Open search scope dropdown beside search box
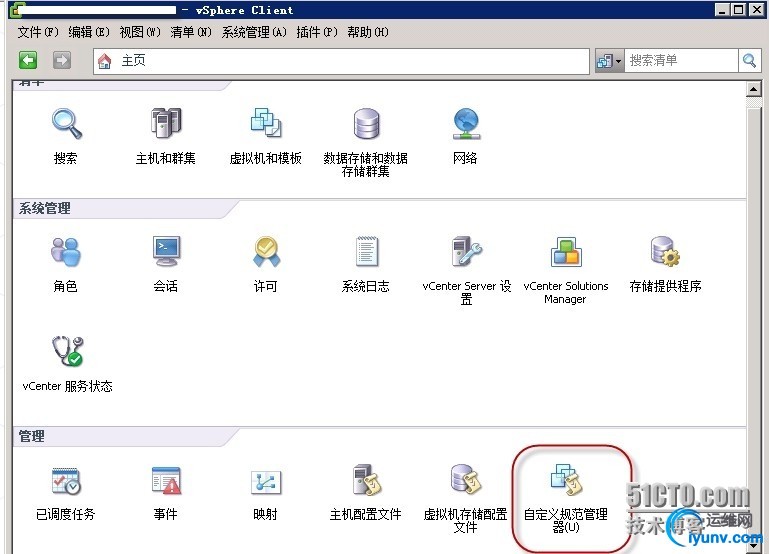Image resolution: width=769 pixels, height=554 pixels. (x=609, y=61)
